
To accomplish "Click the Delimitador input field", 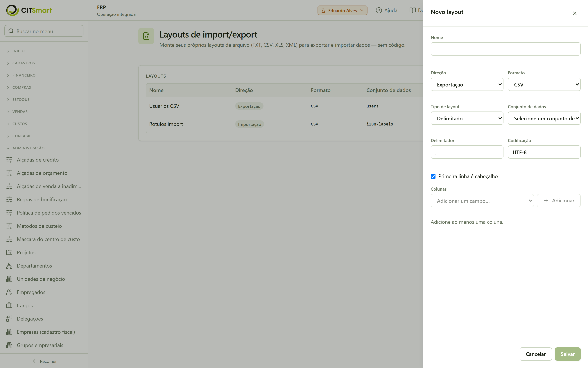I will pos(467,152).
